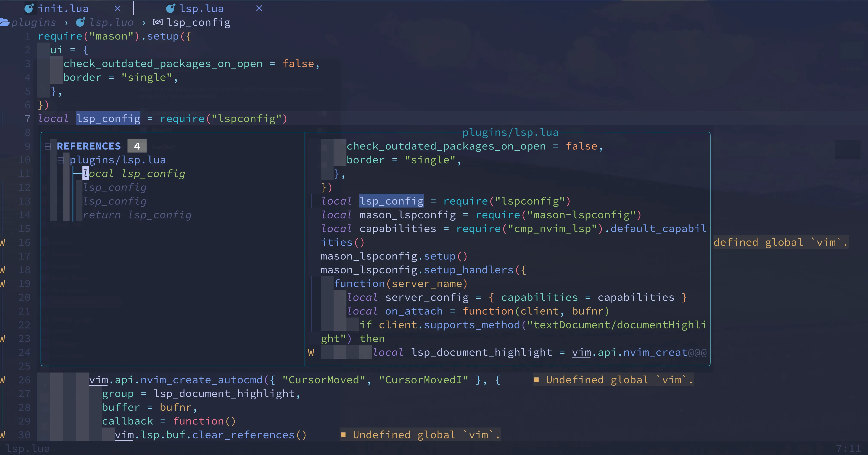The image size is (868, 455).
Task: Click the Lua icon on lsp.lua tab
Action: tap(171, 8)
